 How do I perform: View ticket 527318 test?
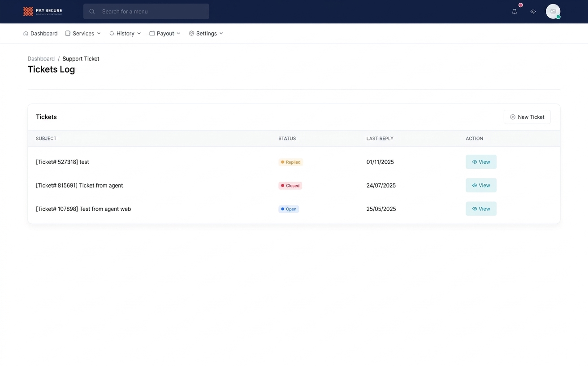coord(481,162)
